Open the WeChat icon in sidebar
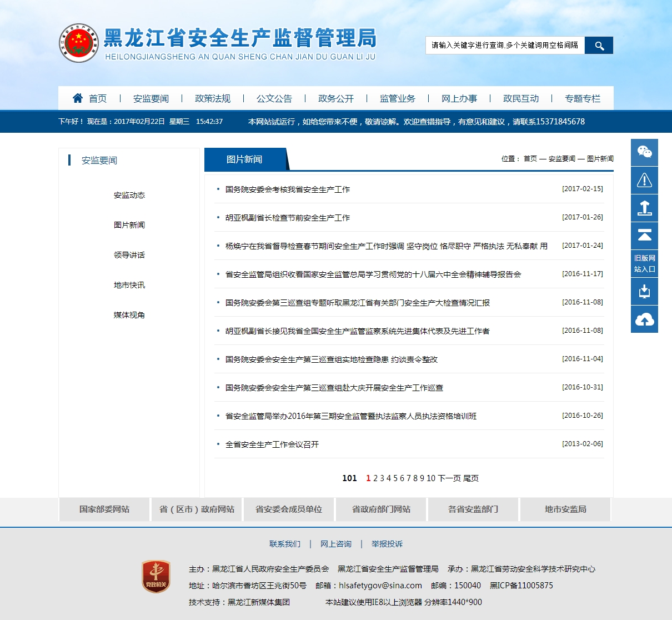672x620 pixels. tap(644, 152)
